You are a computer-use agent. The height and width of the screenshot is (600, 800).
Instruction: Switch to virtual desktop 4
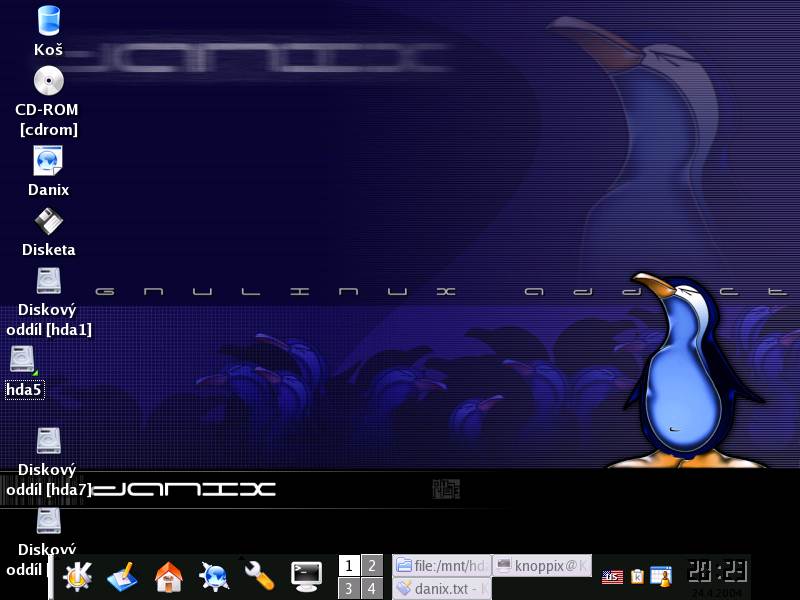(x=372, y=588)
